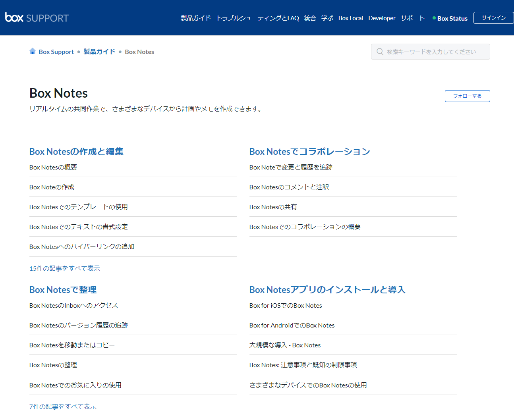
Task: Open the 統合 menu item
Action: (310, 18)
